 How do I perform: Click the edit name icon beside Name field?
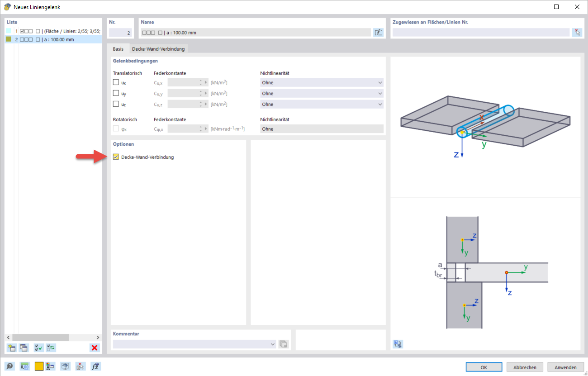pyautogui.click(x=378, y=32)
